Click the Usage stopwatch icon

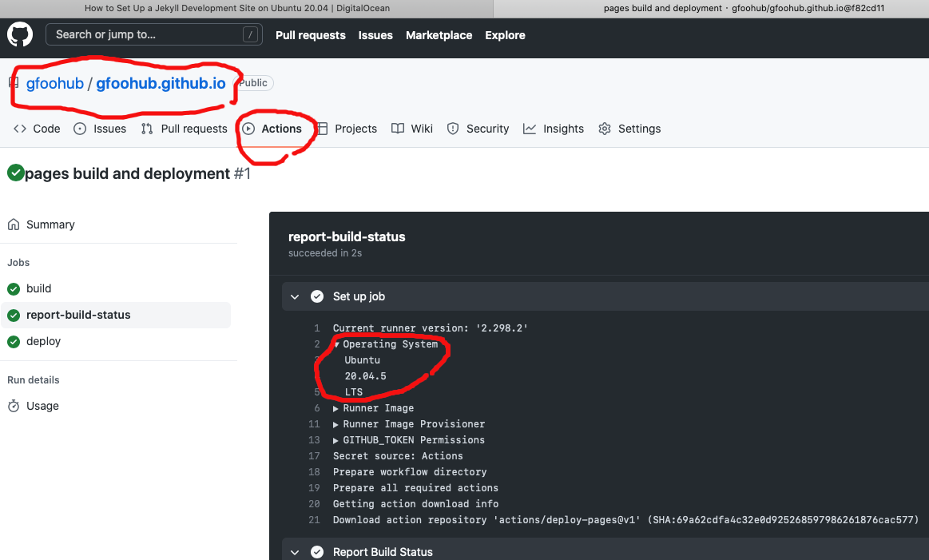(x=14, y=406)
